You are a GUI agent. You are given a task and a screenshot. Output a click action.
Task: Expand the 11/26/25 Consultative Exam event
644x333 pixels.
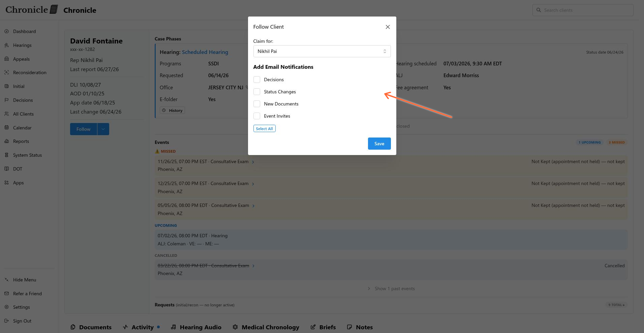[253, 162]
